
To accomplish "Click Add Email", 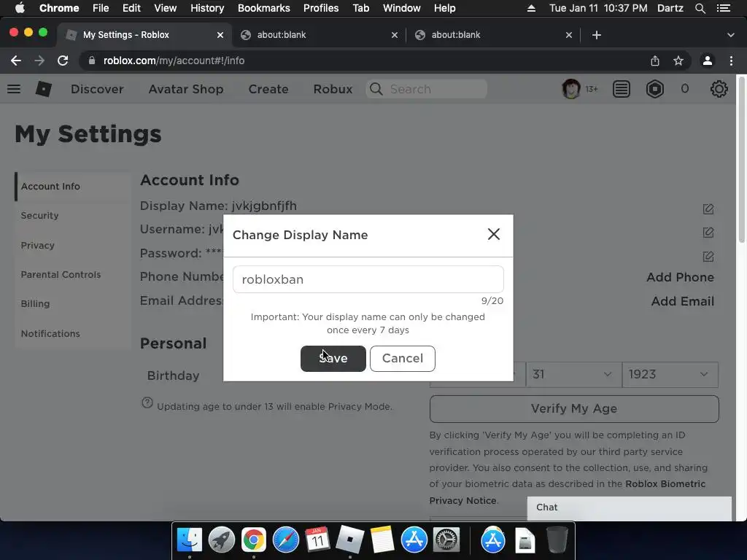I will point(682,301).
